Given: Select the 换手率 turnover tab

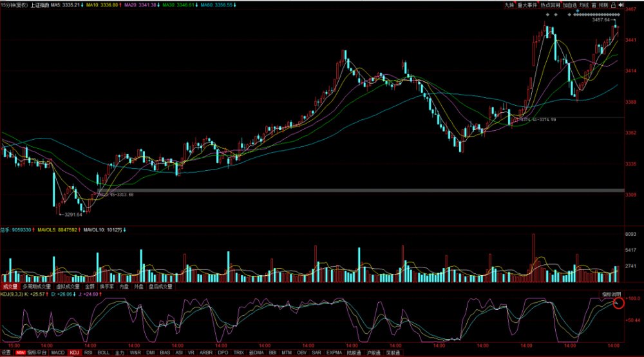Looking at the screenshot, I should [x=107, y=286].
